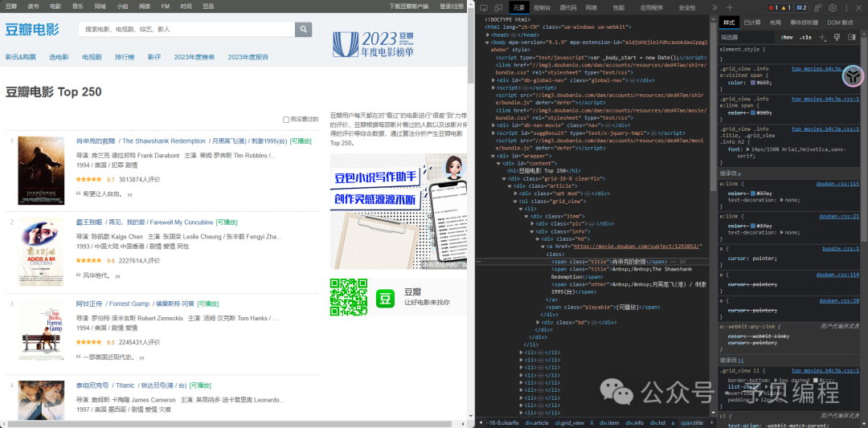868x428 pixels.
Task: Click the magnifier search button on Douban
Action: point(303,29)
